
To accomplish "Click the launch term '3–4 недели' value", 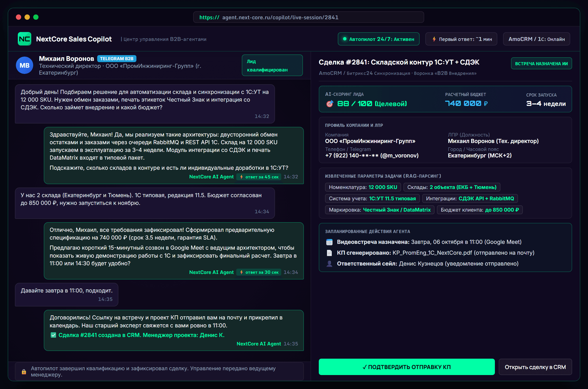I will 546,104.
